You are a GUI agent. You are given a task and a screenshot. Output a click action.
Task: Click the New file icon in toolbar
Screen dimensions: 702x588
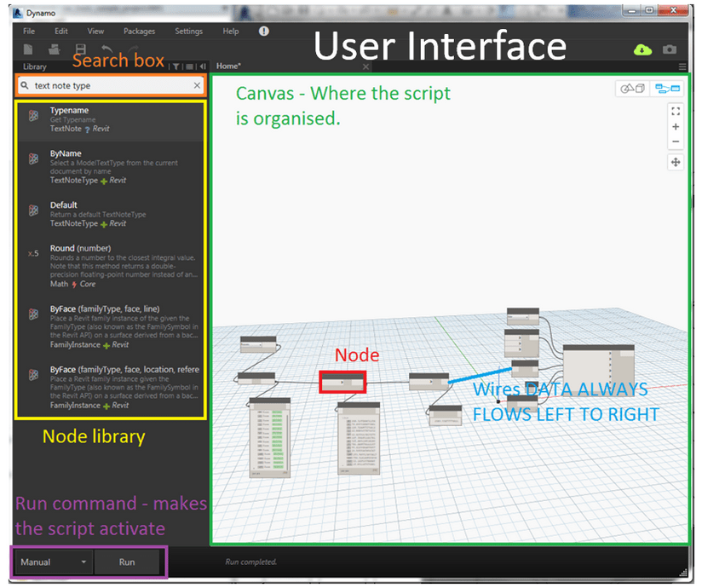point(29,50)
